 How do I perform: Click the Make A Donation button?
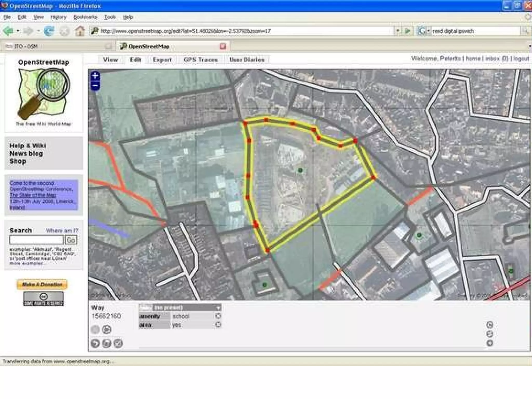pyautogui.click(x=42, y=284)
